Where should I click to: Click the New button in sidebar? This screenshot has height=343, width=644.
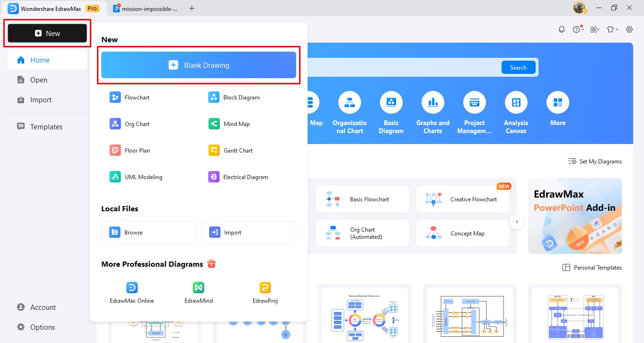(x=47, y=33)
